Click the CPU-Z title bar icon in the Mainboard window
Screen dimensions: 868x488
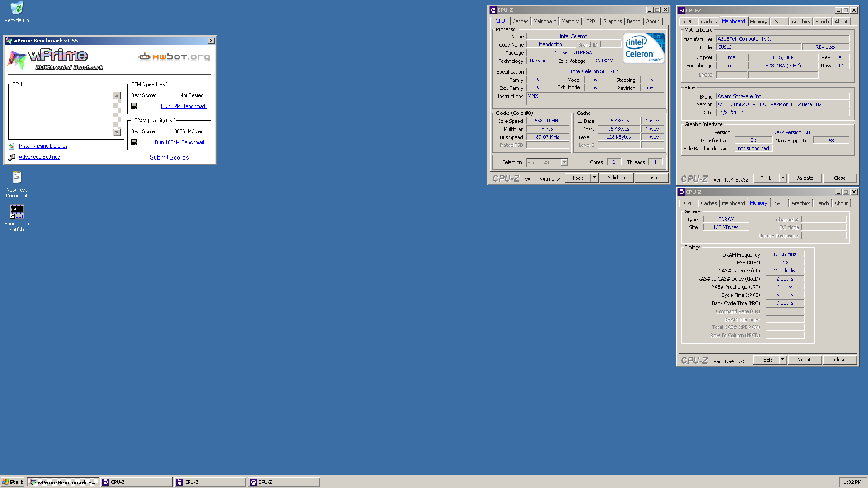[x=682, y=10]
